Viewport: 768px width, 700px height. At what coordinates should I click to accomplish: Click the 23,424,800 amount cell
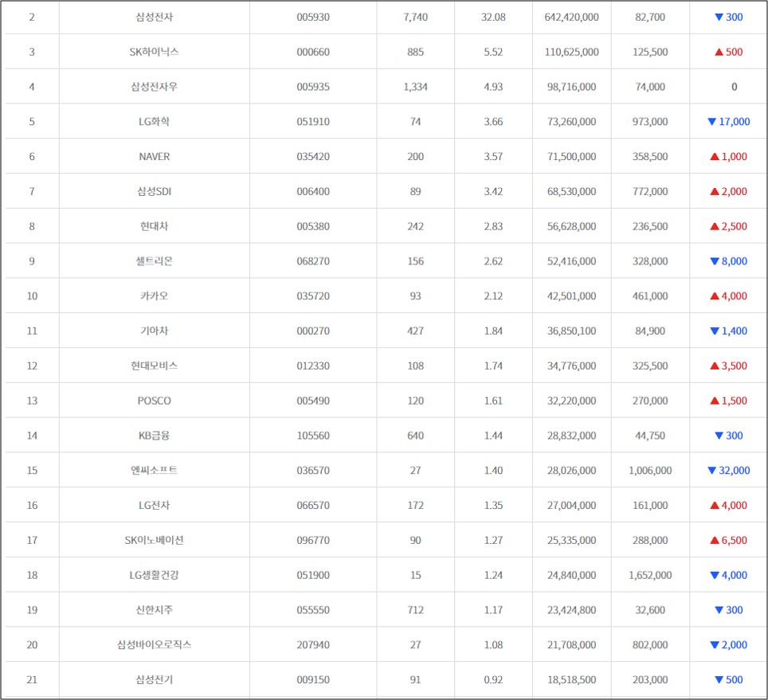(571, 609)
